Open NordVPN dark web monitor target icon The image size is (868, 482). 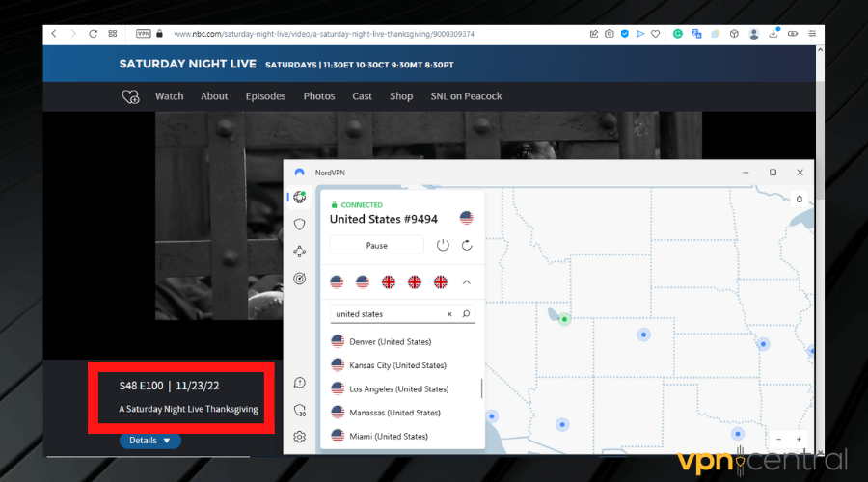click(x=300, y=279)
